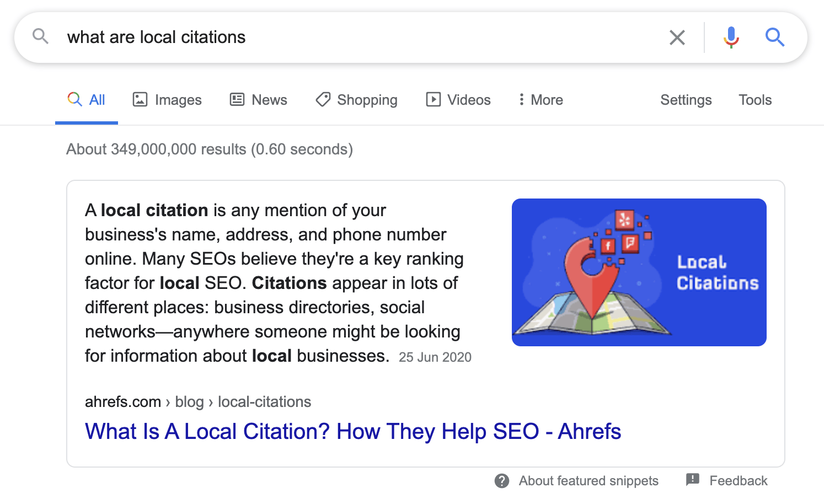Click the Images tab picture icon

[x=140, y=100]
